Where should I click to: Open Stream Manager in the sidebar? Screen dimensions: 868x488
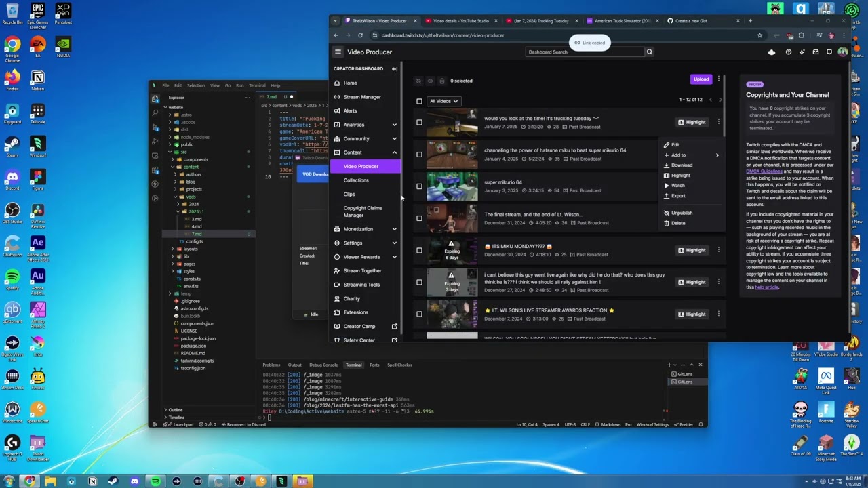tap(362, 97)
